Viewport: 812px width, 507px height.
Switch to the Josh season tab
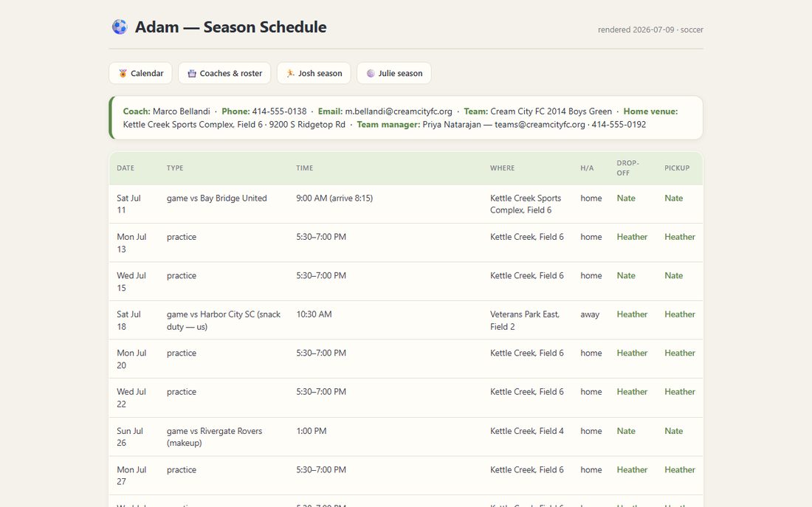point(314,73)
